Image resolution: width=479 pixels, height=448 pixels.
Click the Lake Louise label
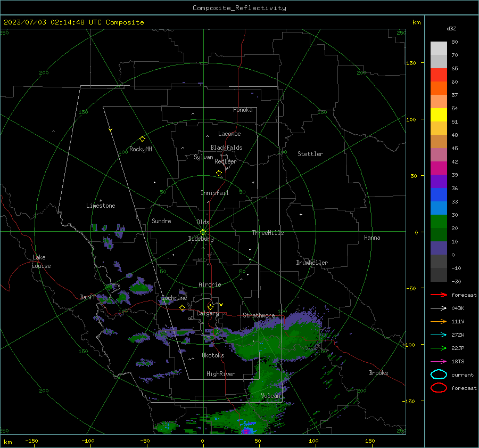click(41, 262)
